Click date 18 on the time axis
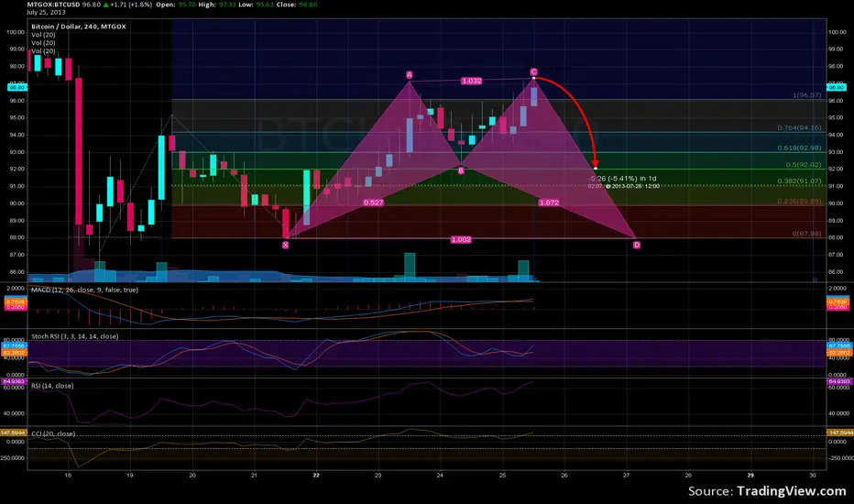The height and width of the screenshot is (504, 854). [x=68, y=475]
